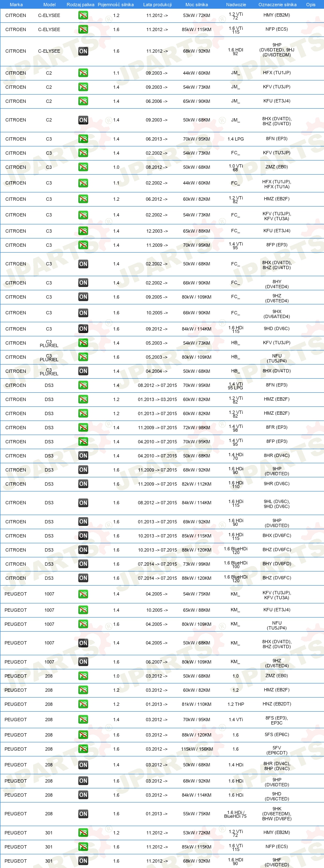Click petrol icon in C3 Pluriel 1.4 54kW row
This screenshot has height=868, width=324.
[x=83, y=343]
